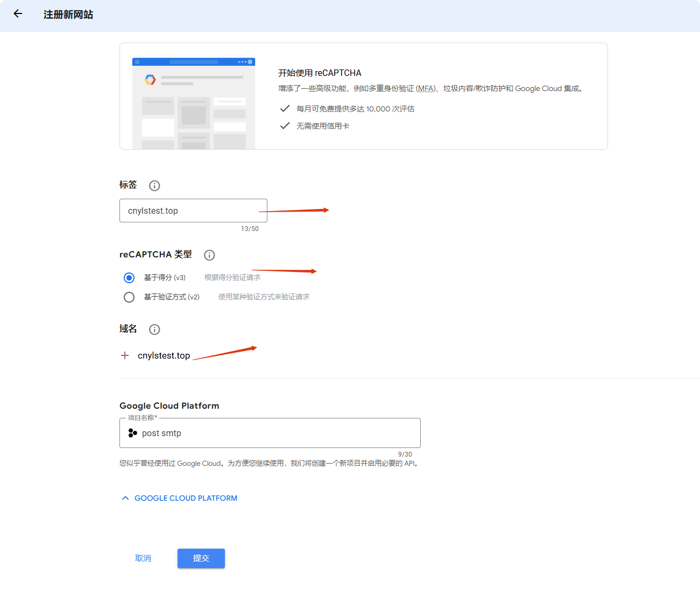Select the 基于得分 (v3) radio button
Image resolution: width=700 pixels, height=616 pixels.
[129, 278]
